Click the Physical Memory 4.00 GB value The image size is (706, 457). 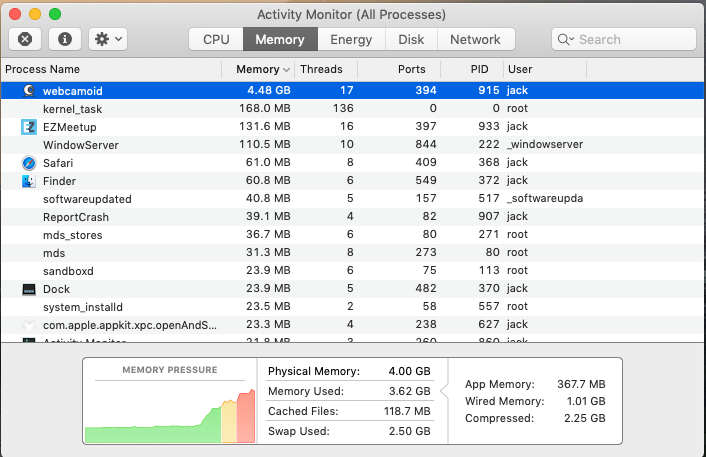(409, 371)
